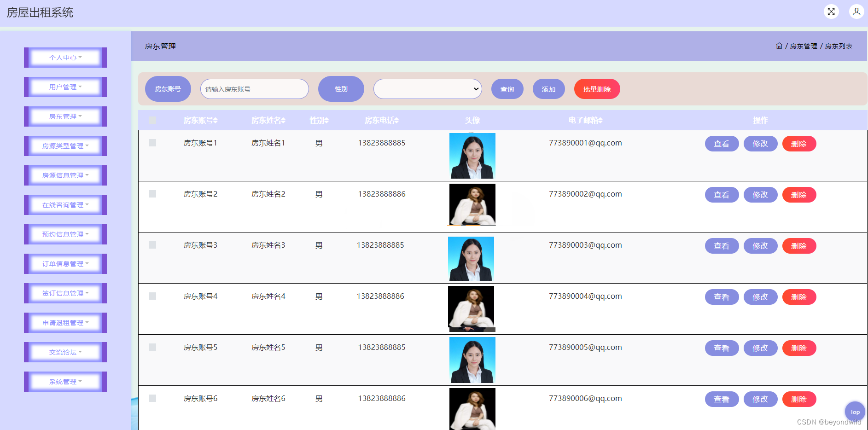Expand the 用户管理 sidebar menu
Viewport: 868px width, 430px height.
pyautogui.click(x=65, y=87)
